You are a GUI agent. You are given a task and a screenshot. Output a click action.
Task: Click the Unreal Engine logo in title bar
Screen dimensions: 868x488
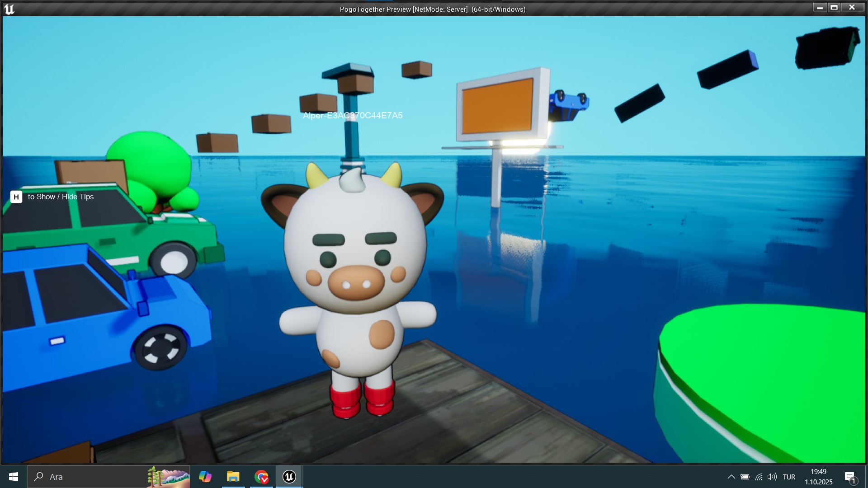[9, 9]
